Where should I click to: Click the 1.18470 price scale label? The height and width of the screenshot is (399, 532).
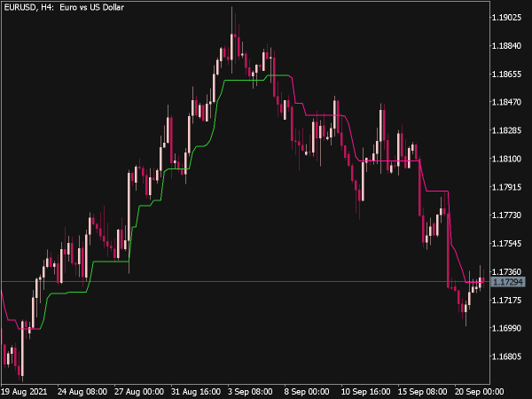[506, 102]
